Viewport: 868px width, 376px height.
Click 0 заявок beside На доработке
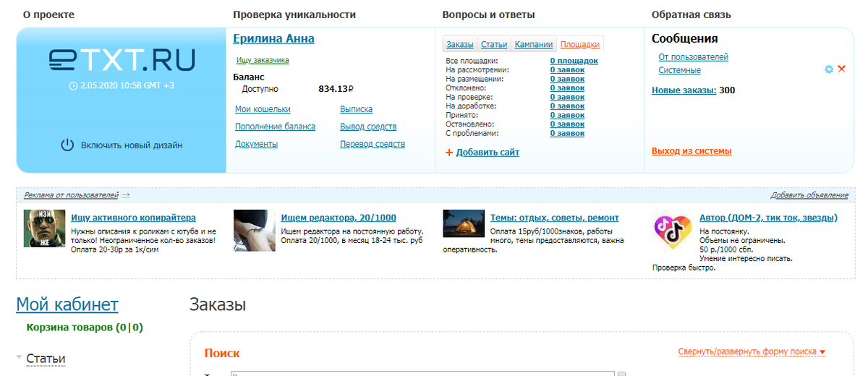point(567,106)
